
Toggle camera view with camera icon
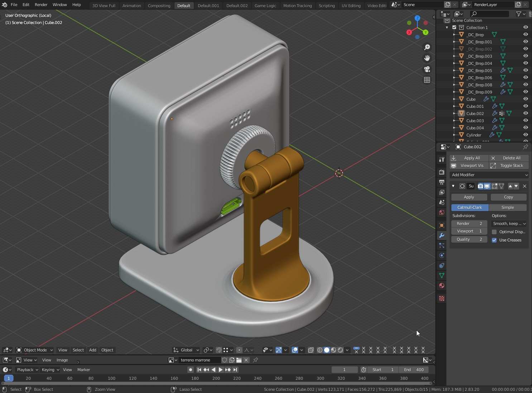427,69
